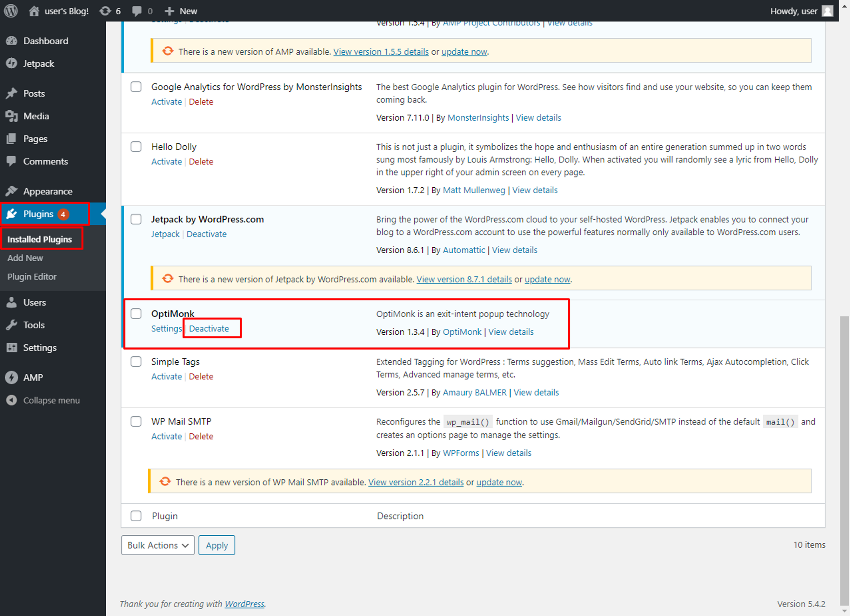Deactivate the OptiMonk plugin
Screen dimensions: 850x616
click(x=209, y=328)
